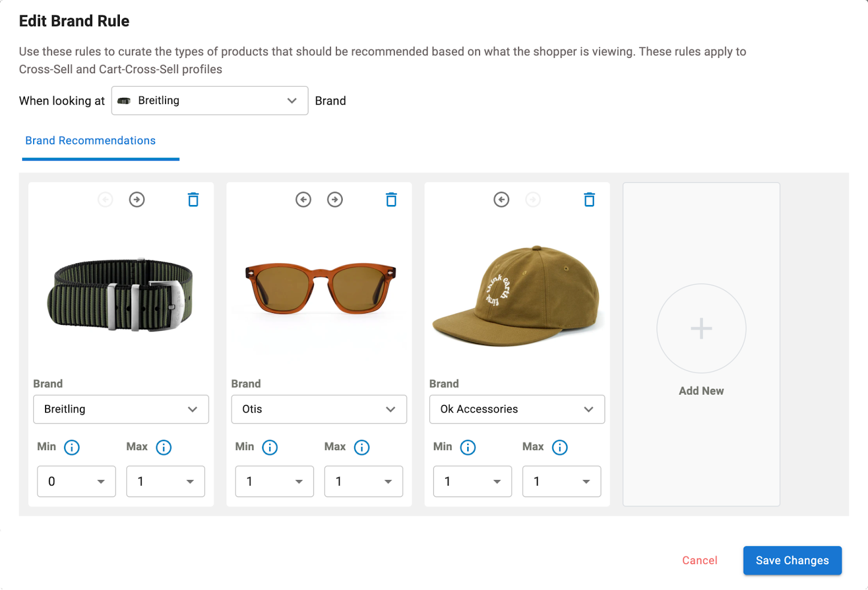Click the sunglasses product image
Image resolution: width=868 pixels, height=590 pixels.
pos(320,288)
